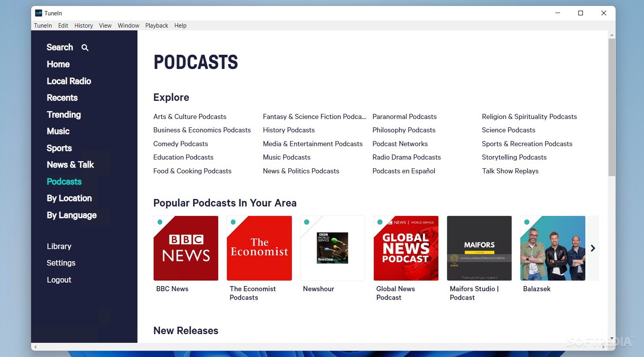Open the Global News Podcast artwork

[406, 248]
